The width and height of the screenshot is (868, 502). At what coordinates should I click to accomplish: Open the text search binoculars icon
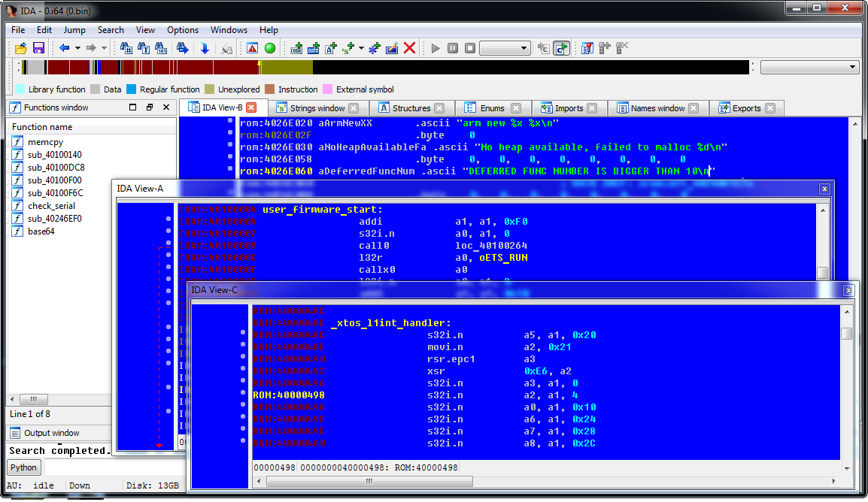144,48
